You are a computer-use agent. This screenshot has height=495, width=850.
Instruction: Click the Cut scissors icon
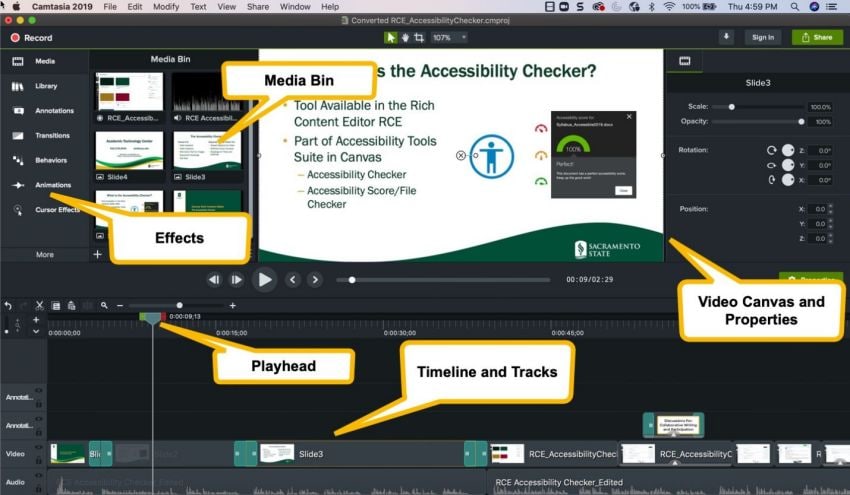[39, 306]
